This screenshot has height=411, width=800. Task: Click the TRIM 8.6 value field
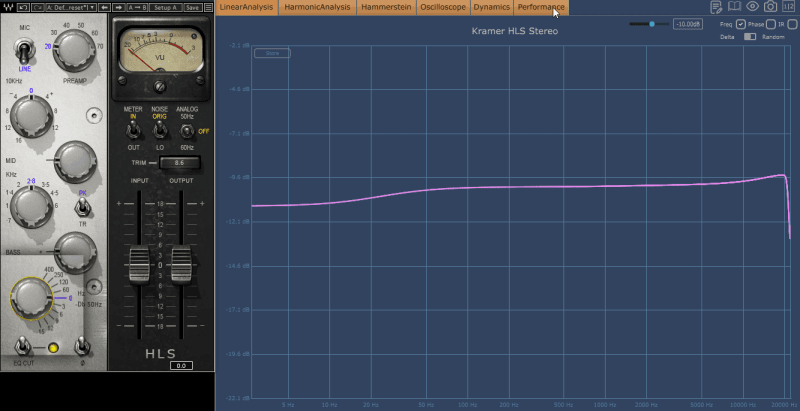(x=180, y=163)
